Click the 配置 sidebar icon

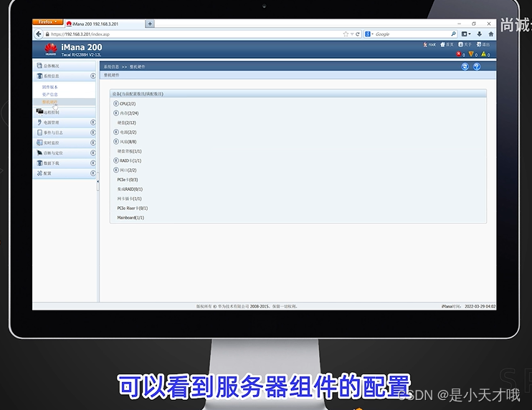(39, 173)
